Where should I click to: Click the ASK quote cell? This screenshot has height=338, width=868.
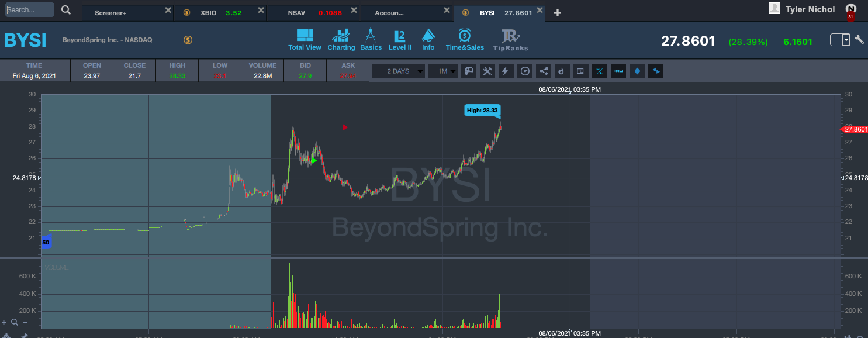tap(348, 71)
